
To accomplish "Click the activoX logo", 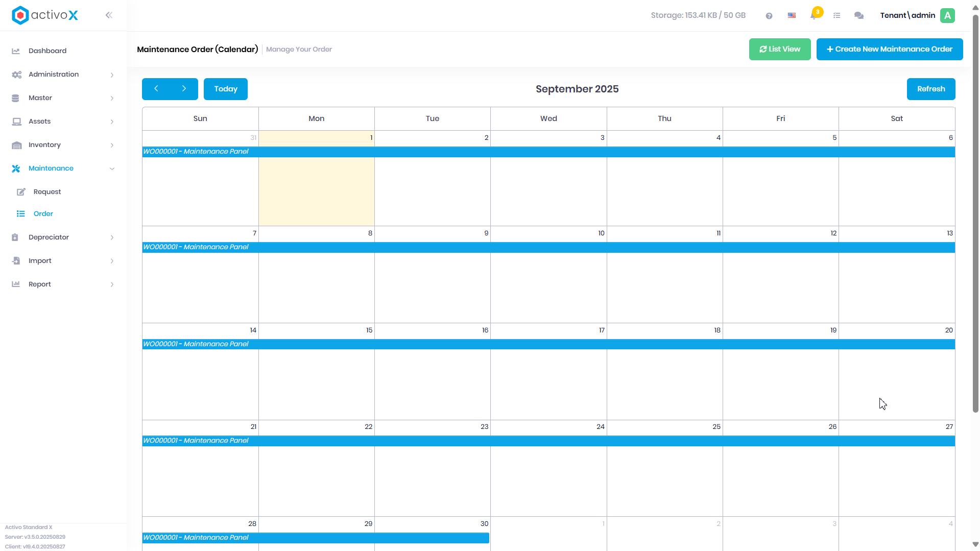I will (x=45, y=15).
